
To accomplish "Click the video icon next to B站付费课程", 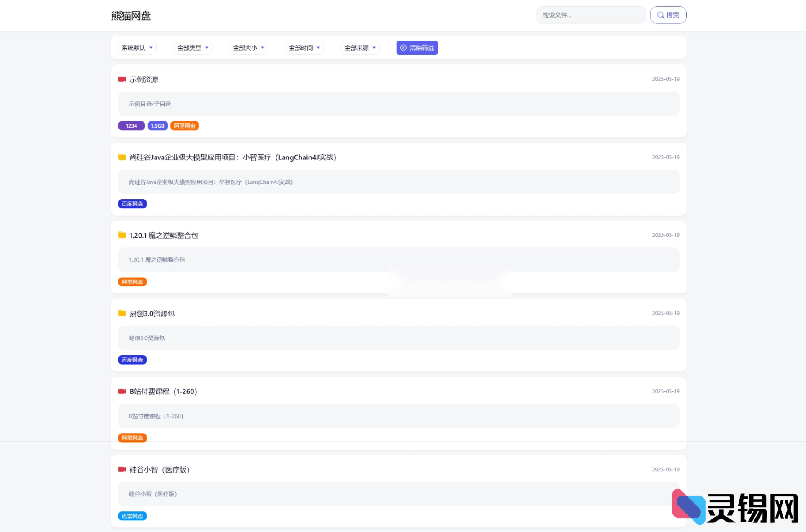I will (x=122, y=391).
